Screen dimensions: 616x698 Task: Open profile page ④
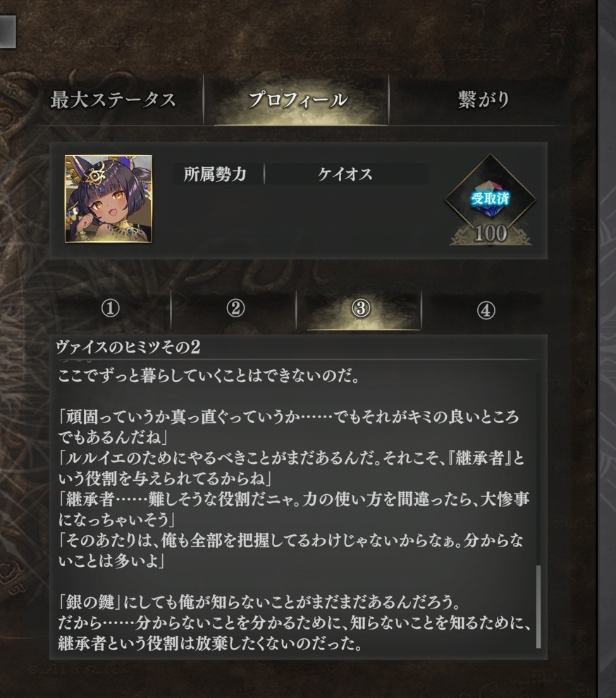[x=486, y=310]
